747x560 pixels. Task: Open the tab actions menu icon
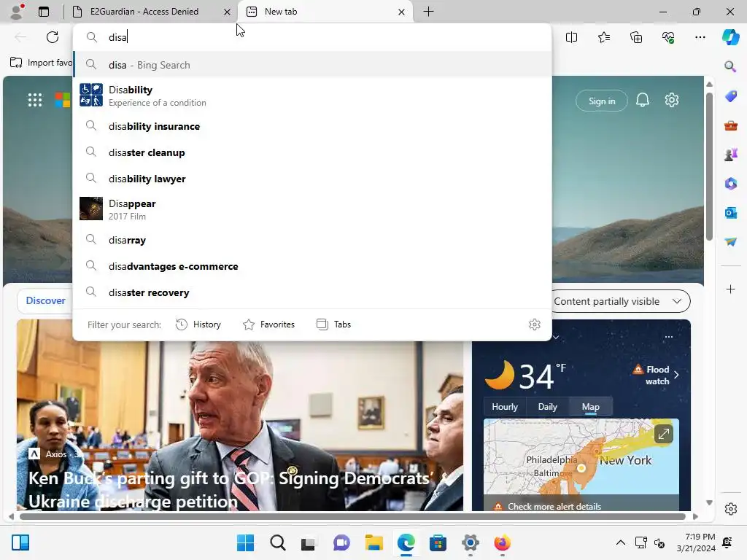click(44, 12)
